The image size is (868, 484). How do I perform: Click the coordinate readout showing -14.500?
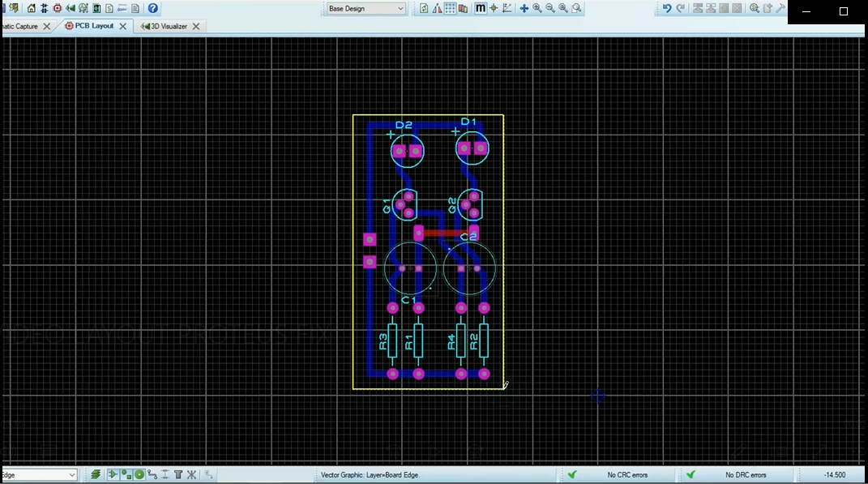(x=836, y=474)
